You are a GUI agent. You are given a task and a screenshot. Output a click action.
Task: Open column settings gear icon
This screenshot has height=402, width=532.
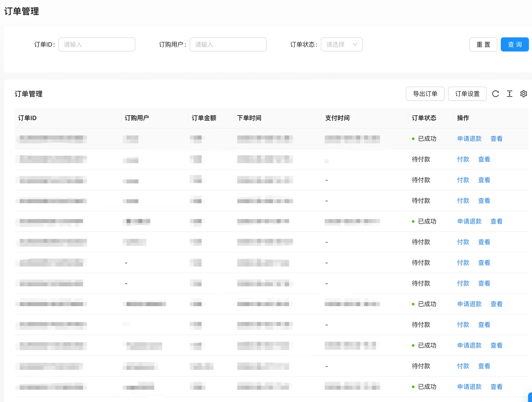coord(524,94)
